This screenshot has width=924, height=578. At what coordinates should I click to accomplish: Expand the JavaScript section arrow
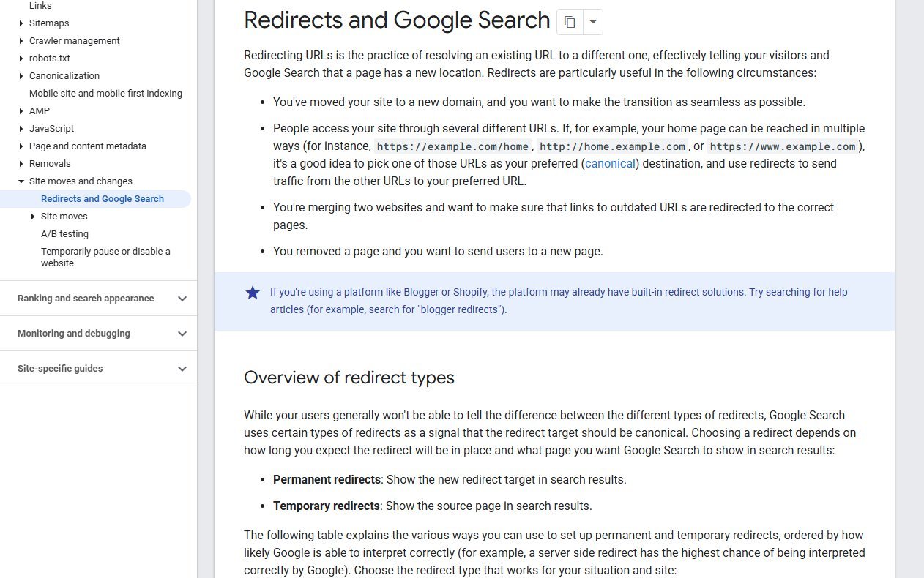21,129
